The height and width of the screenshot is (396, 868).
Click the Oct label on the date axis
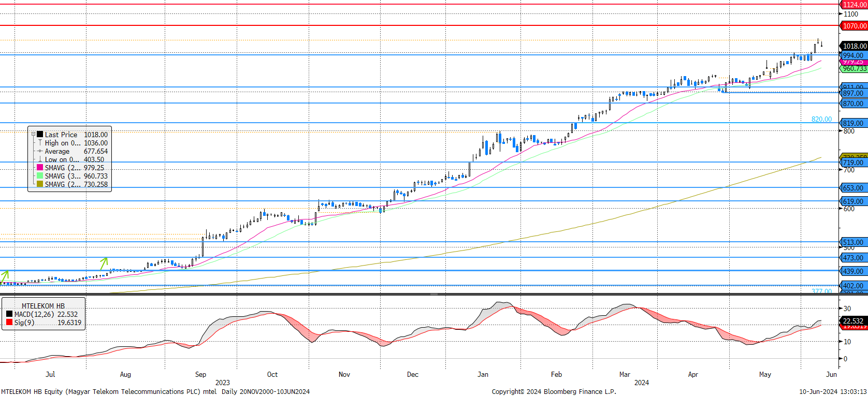click(x=272, y=374)
